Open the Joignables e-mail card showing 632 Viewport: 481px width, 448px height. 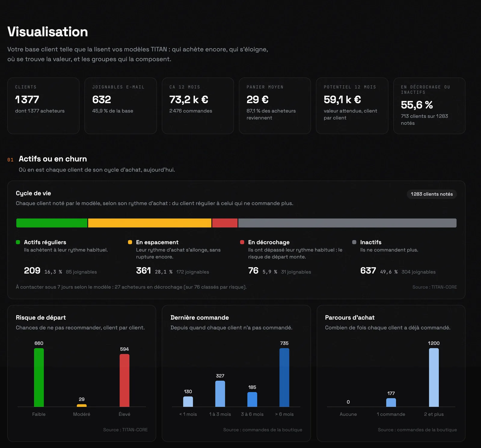(x=121, y=106)
